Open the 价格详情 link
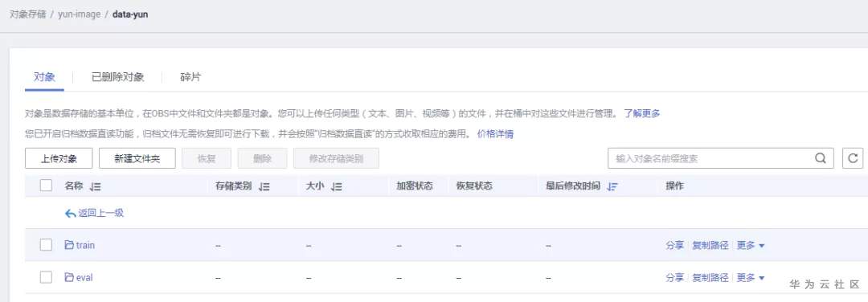Screen dimensions: 868x302 (495, 134)
